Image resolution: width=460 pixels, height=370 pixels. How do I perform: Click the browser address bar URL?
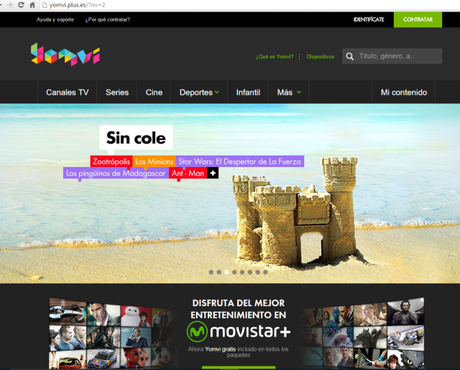pyautogui.click(x=77, y=5)
